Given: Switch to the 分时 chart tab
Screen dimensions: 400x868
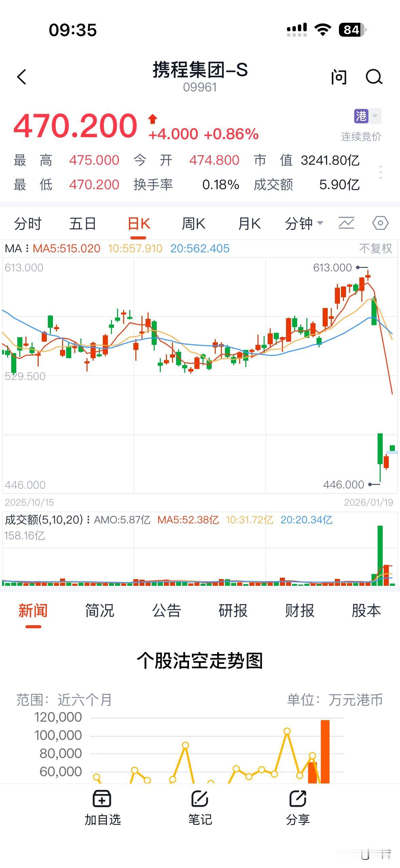Looking at the screenshot, I should coord(27,224).
